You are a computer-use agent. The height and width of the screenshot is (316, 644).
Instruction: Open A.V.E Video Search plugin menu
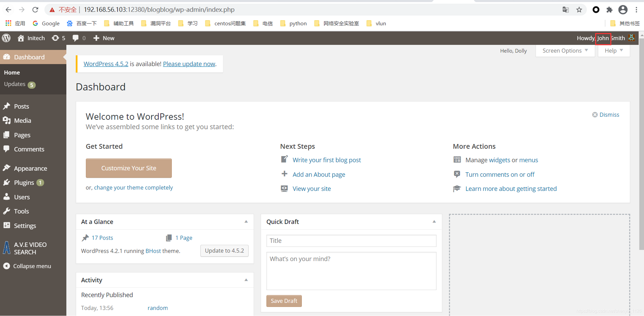click(x=30, y=248)
